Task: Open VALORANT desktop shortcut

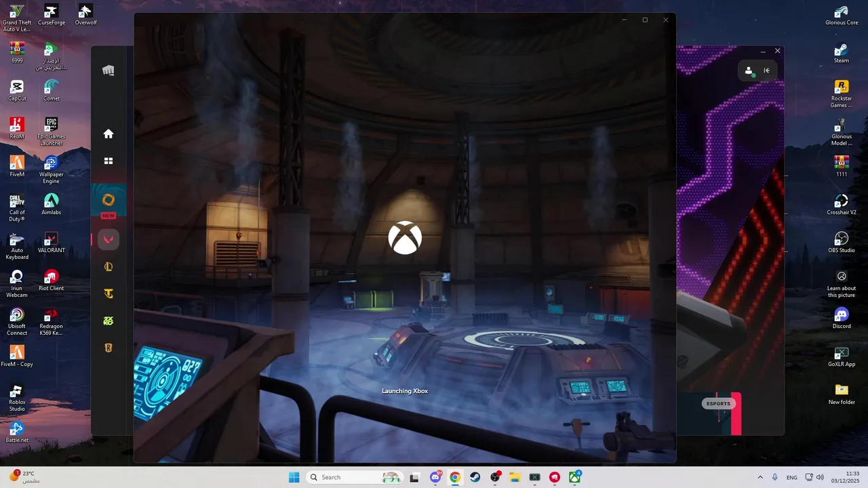Action: pos(52,243)
